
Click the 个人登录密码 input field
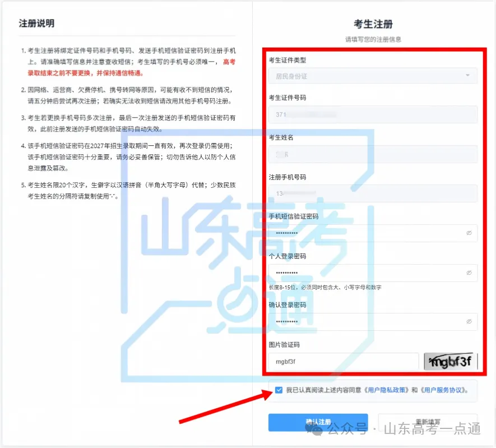373,273
